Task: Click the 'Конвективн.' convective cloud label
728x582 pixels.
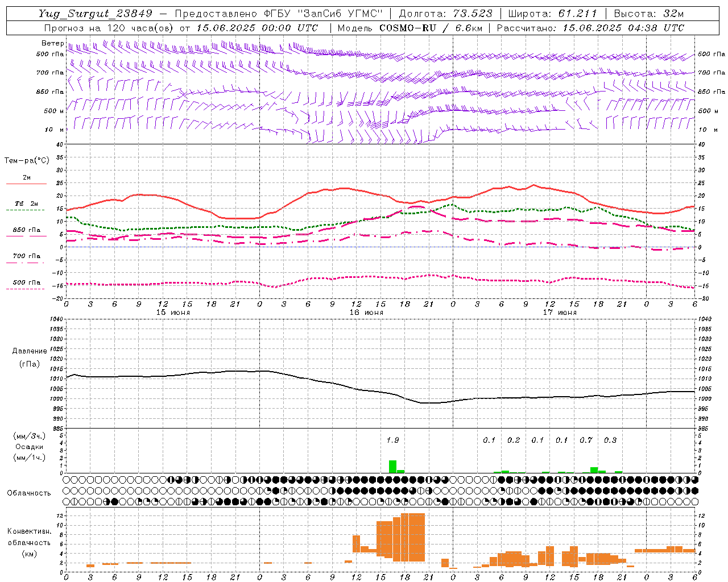Action: pos(30,531)
